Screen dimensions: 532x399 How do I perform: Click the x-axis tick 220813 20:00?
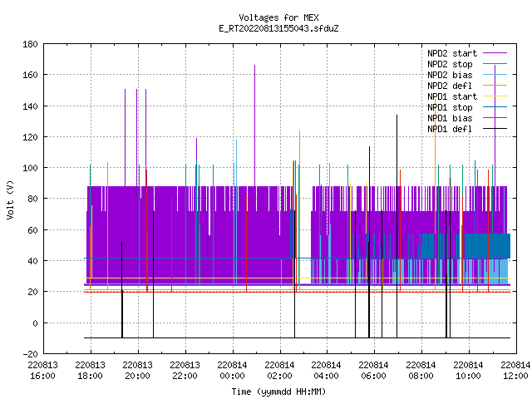point(137,371)
